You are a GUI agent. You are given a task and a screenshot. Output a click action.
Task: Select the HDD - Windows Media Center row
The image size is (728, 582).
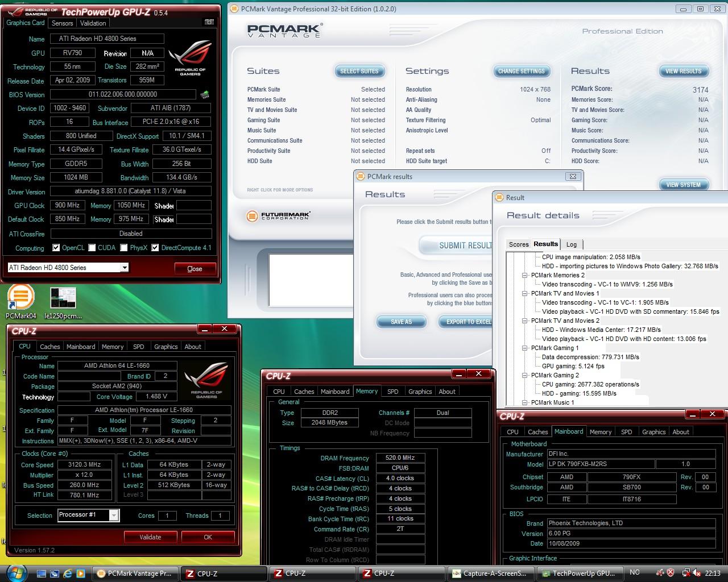(x=601, y=330)
